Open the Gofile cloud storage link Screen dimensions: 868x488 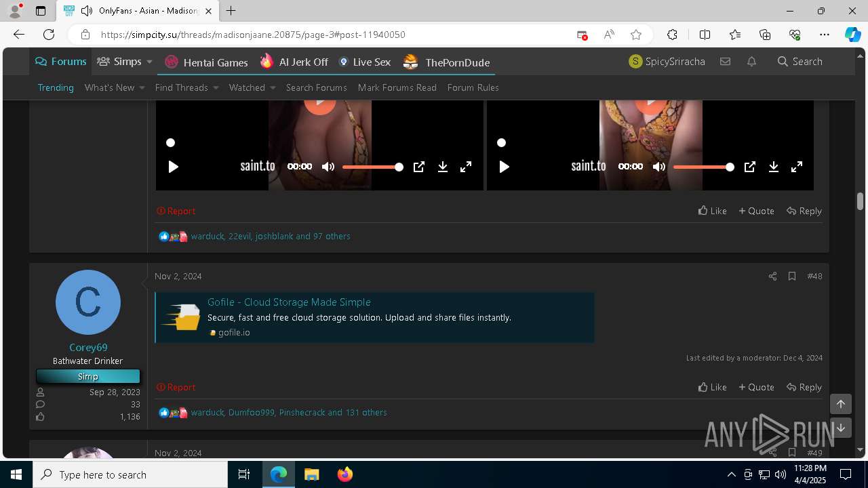click(289, 302)
